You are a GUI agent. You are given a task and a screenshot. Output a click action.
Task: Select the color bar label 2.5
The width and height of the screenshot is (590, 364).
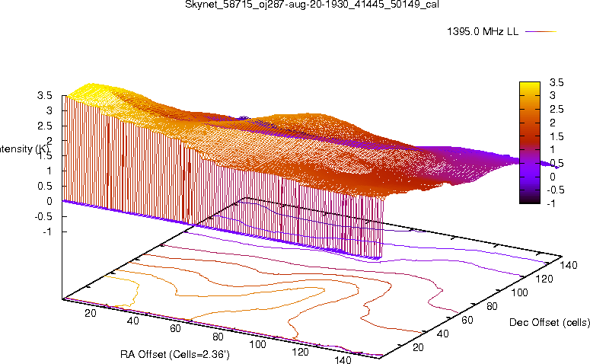[557, 109]
